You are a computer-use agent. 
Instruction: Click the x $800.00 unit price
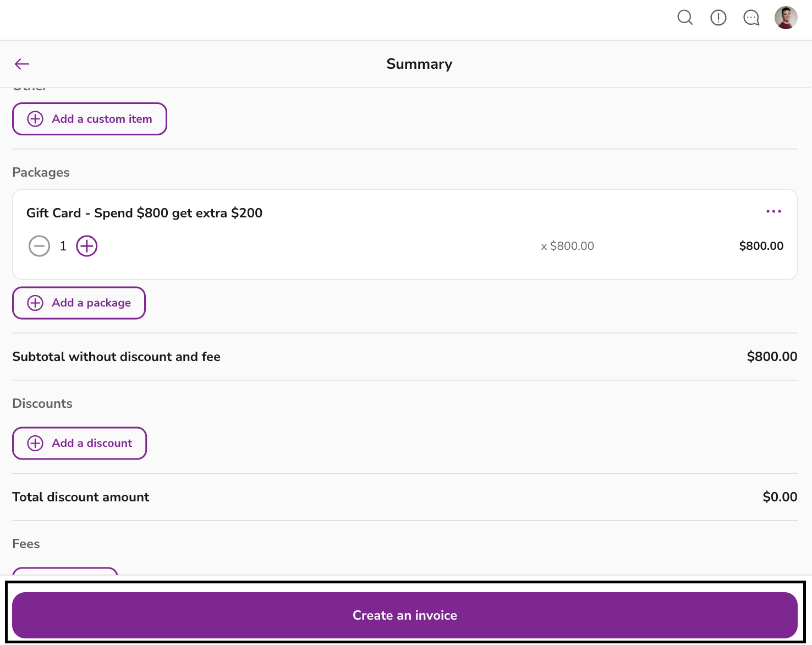point(567,246)
